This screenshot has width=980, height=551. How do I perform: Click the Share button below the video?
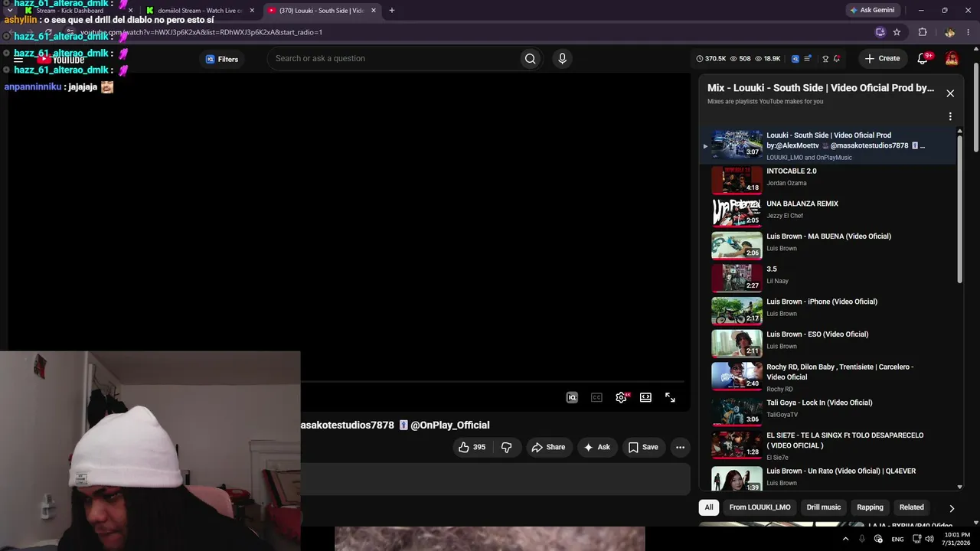point(548,447)
